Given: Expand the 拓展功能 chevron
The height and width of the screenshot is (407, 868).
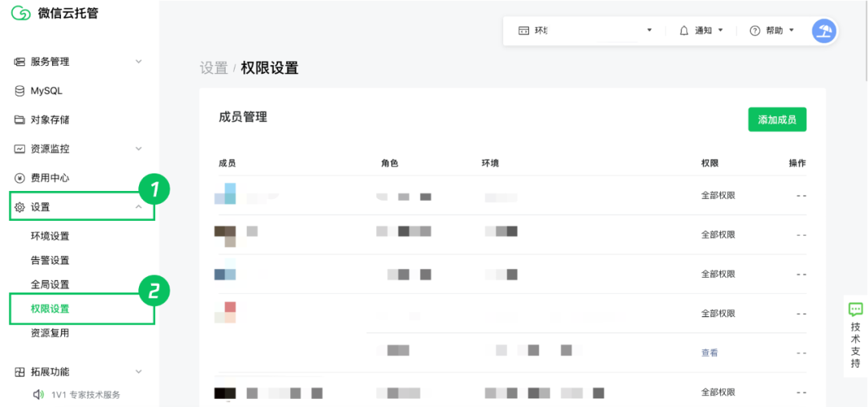Looking at the screenshot, I should pyautogui.click(x=139, y=372).
